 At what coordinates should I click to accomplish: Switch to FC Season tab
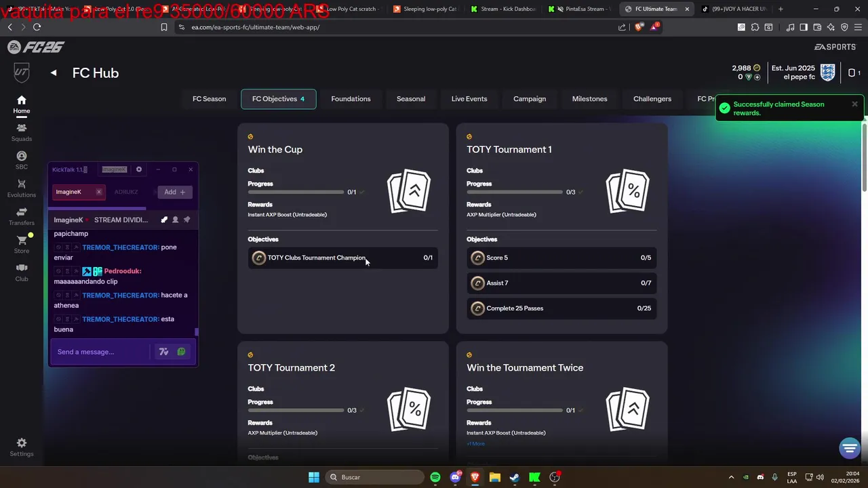coord(209,99)
